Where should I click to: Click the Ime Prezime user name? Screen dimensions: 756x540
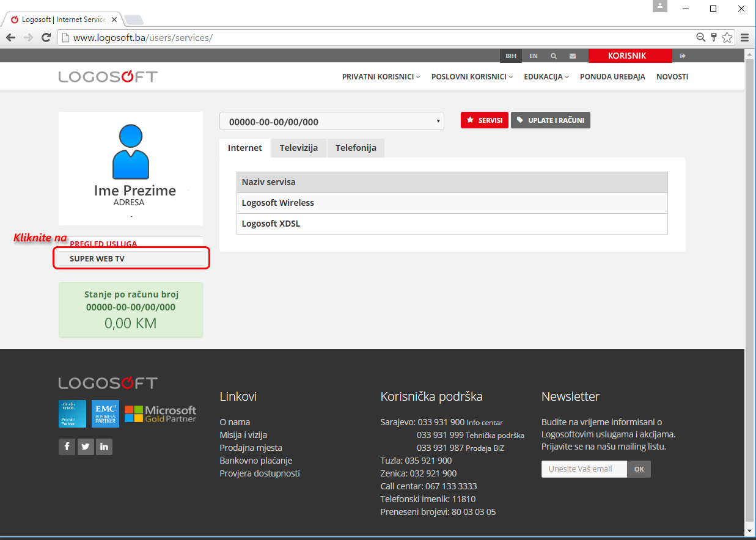coord(135,191)
